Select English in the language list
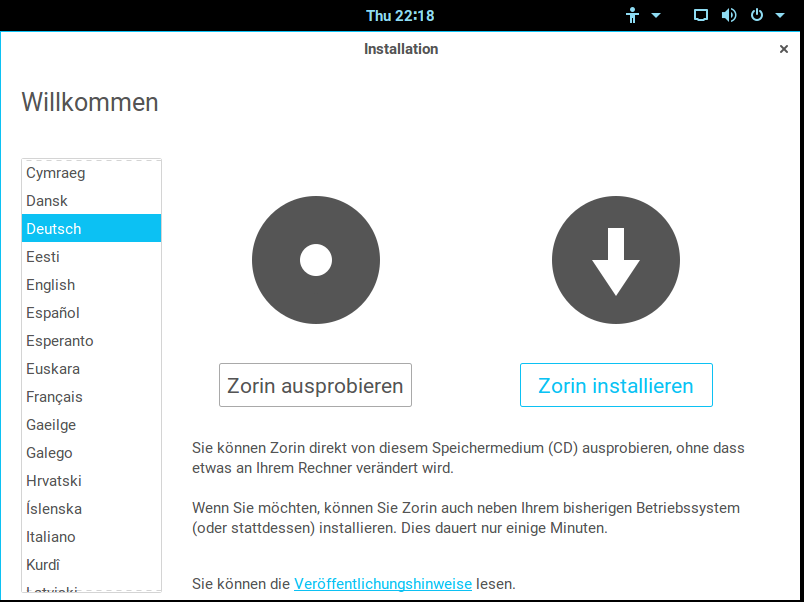The width and height of the screenshot is (804, 602). (x=51, y=285)
